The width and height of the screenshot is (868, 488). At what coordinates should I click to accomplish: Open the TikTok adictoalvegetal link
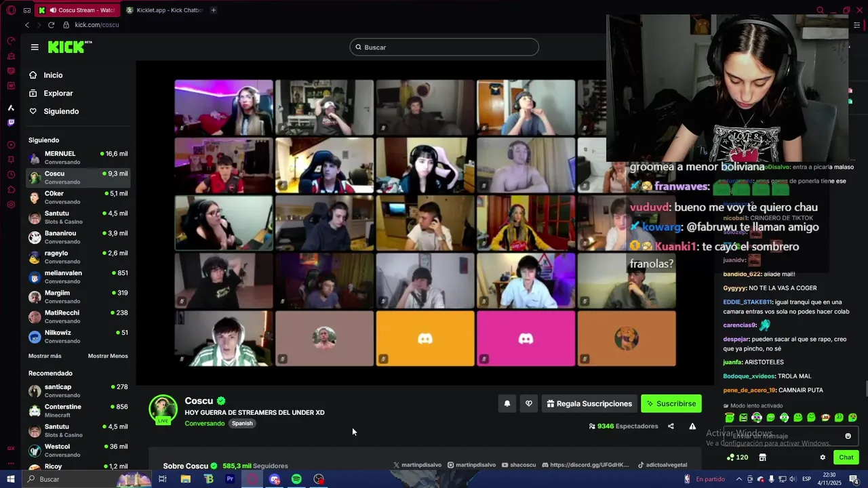pos(663,465)
